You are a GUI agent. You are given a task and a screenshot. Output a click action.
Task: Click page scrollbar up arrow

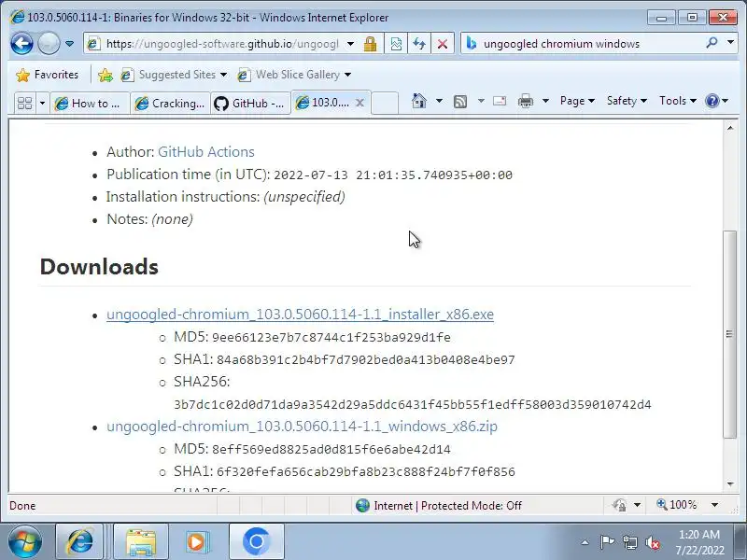pyautogui.click(x=730, y=128)
